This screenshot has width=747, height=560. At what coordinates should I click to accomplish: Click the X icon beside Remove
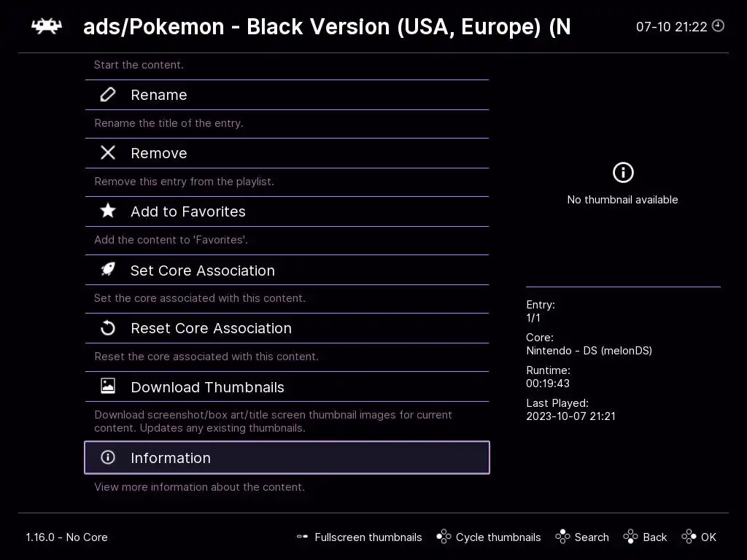108,153
